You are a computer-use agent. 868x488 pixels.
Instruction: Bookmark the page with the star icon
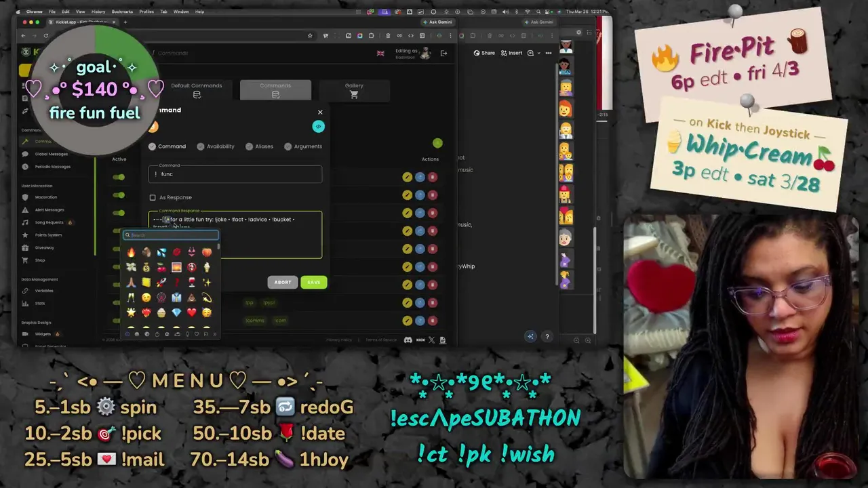click(x=310, y=35)
